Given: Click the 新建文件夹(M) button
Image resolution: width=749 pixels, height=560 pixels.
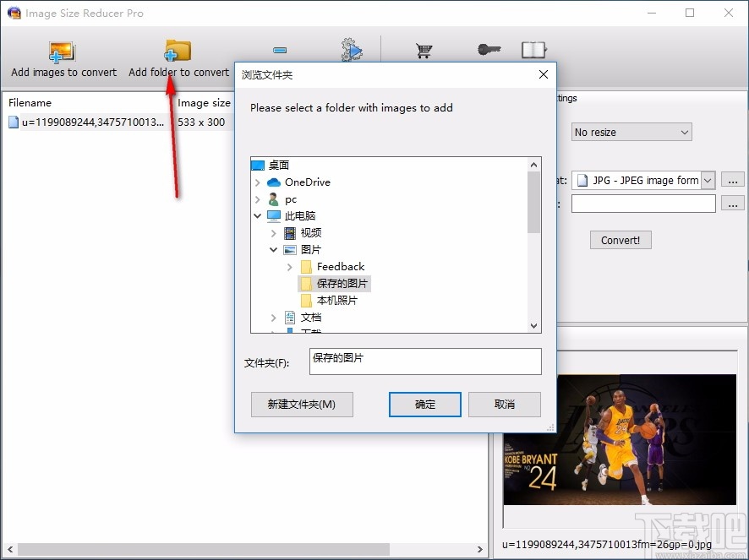Looking at the screenshot, I should (x=301, y=405).
